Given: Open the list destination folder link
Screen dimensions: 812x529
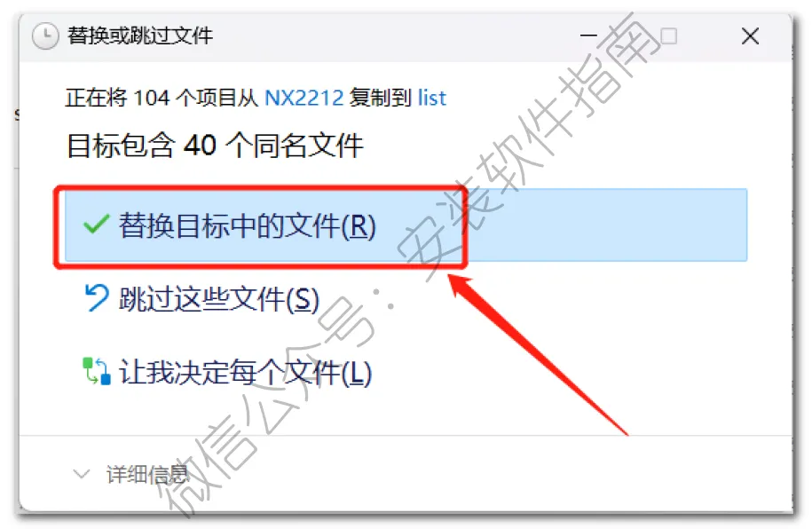Looking at the screenshot, I should coord(432,98).
